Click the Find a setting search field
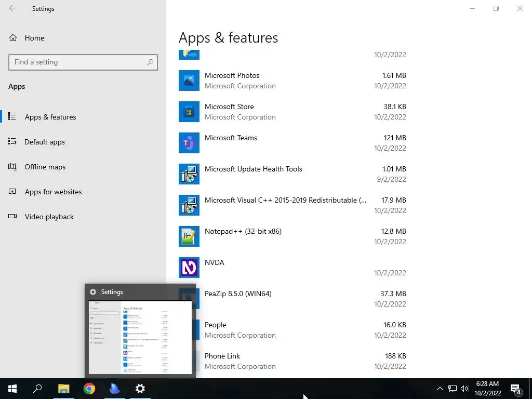Screen dimensions: 532x399 pyautogui.click(x=83, y=62)
